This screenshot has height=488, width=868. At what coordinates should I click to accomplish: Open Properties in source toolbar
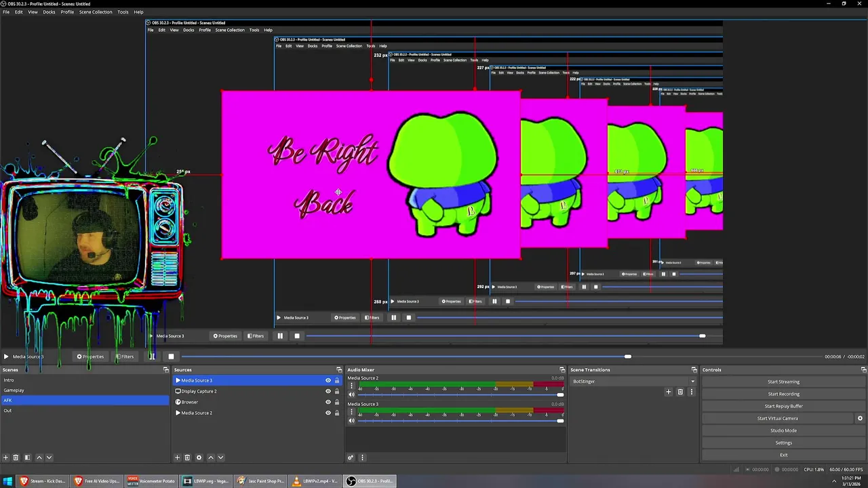[x=90, y=357]
